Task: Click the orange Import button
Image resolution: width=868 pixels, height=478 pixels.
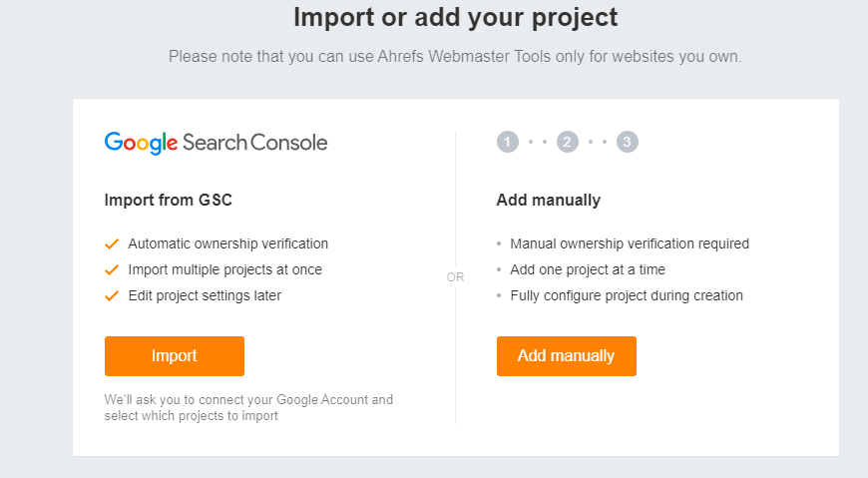Action: 175,356
